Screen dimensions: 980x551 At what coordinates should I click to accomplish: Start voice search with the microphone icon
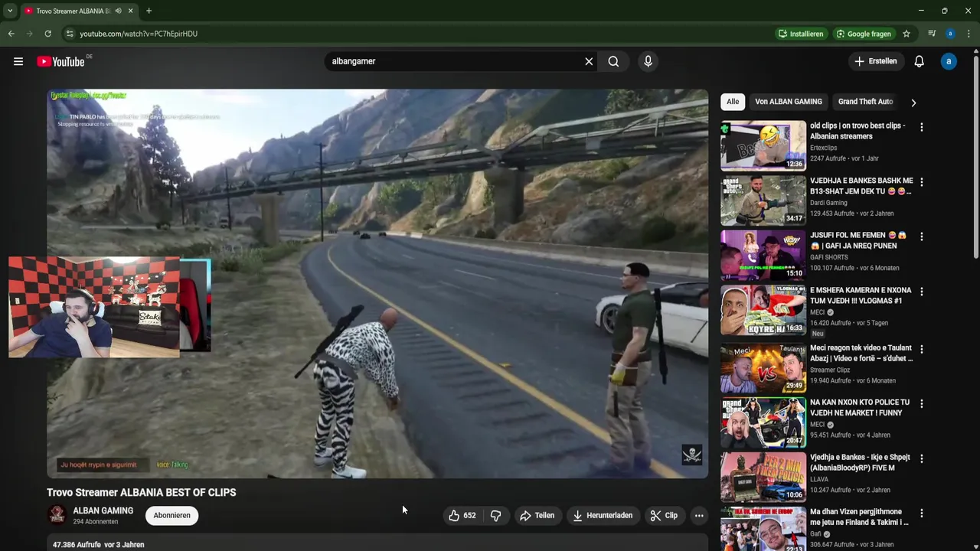coord(648,61)
